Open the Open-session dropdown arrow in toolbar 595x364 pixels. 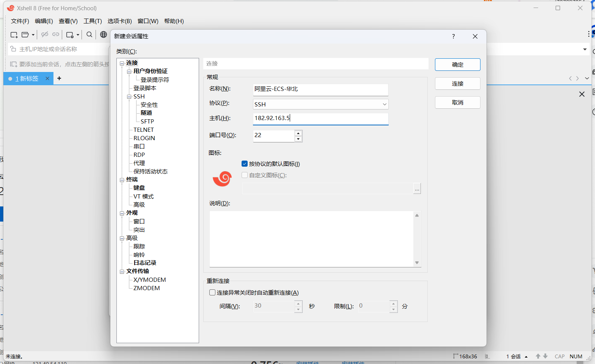tap(33, 35)
